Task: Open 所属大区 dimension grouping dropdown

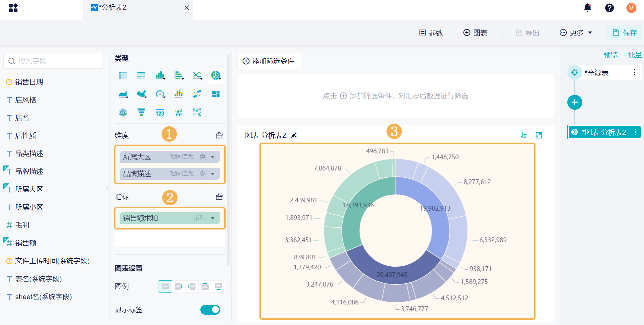Action: pos(213,157)
